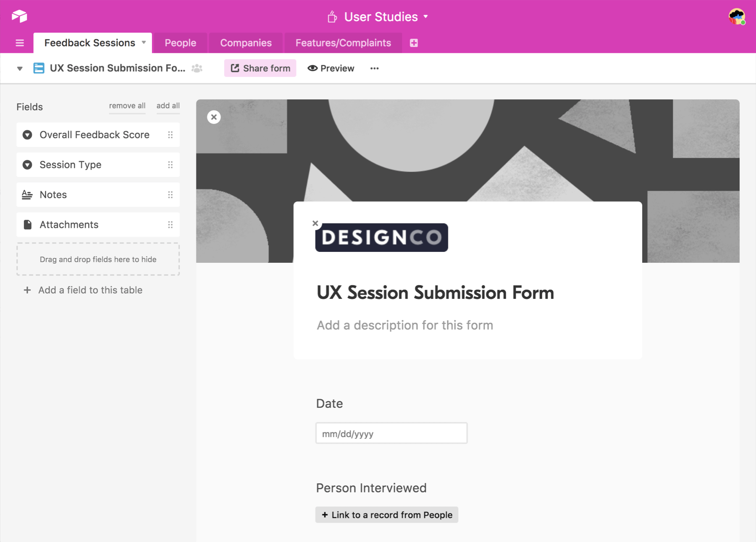This screenshot has width=756, height=542.
Task: Switch to the Features/Complaints tab
Action: 343,43
